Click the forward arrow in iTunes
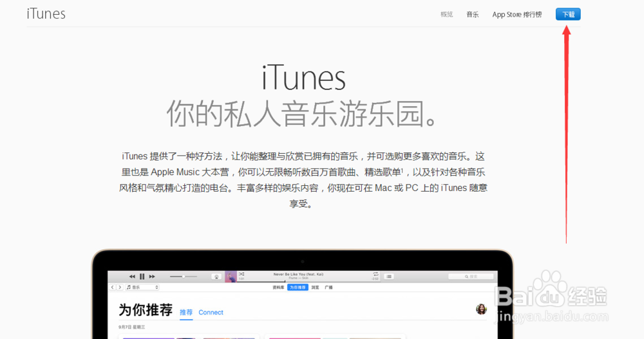 [x=120, y=288]
